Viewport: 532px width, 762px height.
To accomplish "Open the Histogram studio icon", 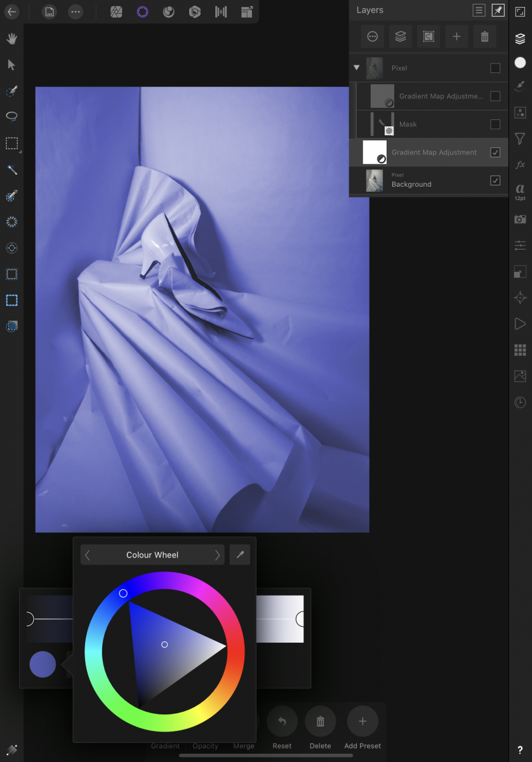I will [x=520, y=376].
